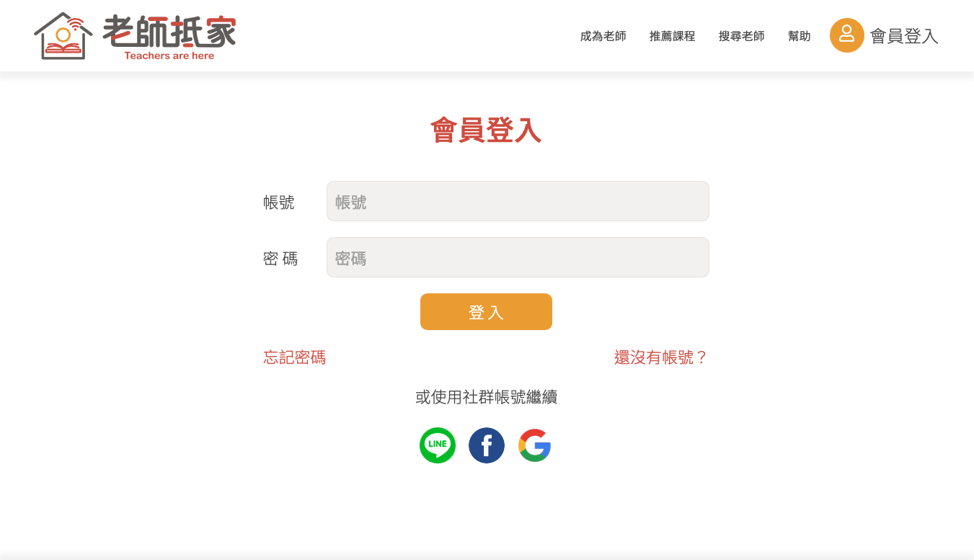974x560 pixels.
Task: Click the 帳號 field label
Action: coord(279,203)
